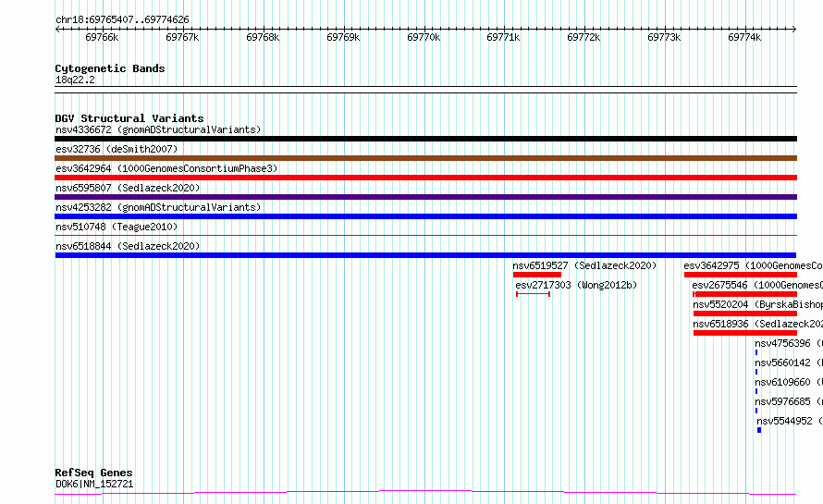This screenshot has width=823, height=504.
Task: Open nsv510748 (Teague2010) label
Action: coord(117,227)
